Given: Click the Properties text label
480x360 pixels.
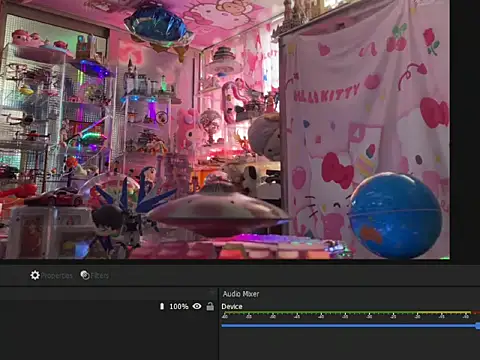Looking at the screenshot, I should pyautogui.click(x=57, y=276).
